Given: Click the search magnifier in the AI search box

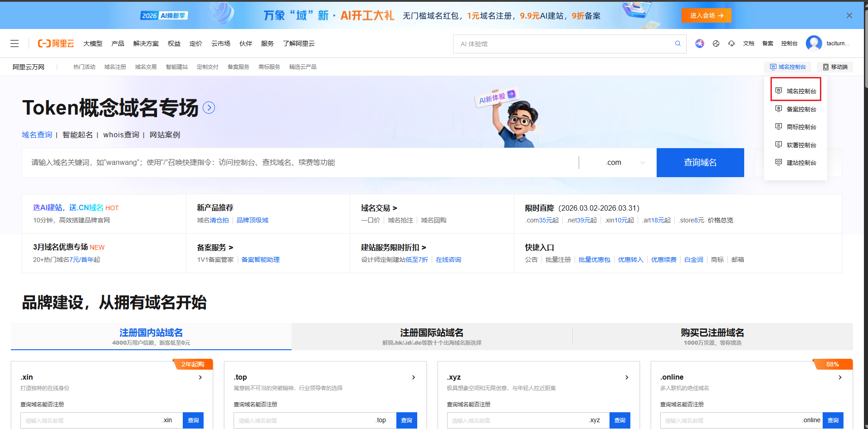Looking at the screenshot, I should (x=678, y=43).
